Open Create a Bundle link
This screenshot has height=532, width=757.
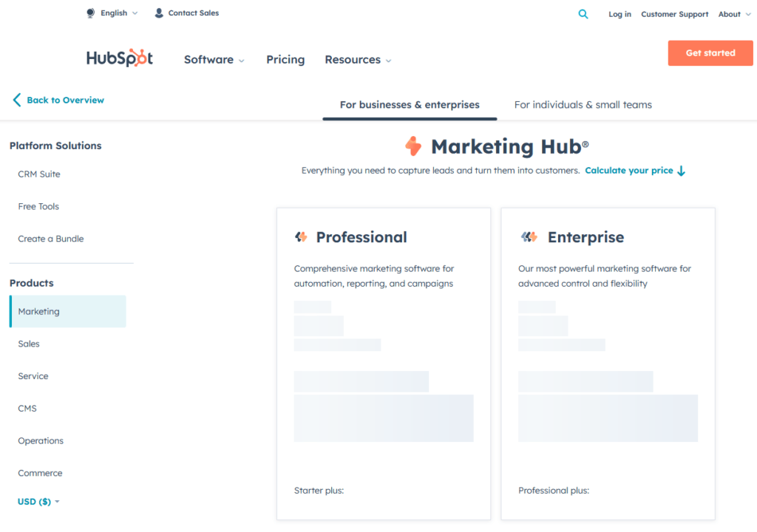(x=51, y=239)
